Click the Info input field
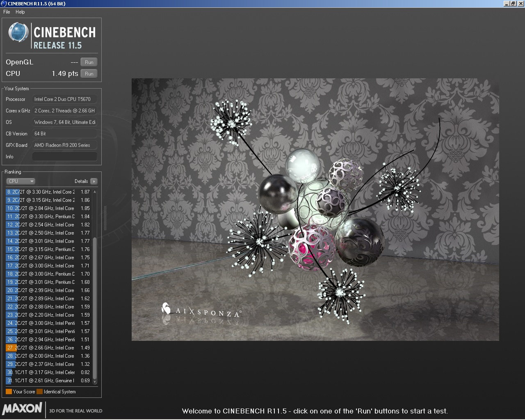Image resolution: width=525 pixels, height=420 pixels. (x=65, y=157)
